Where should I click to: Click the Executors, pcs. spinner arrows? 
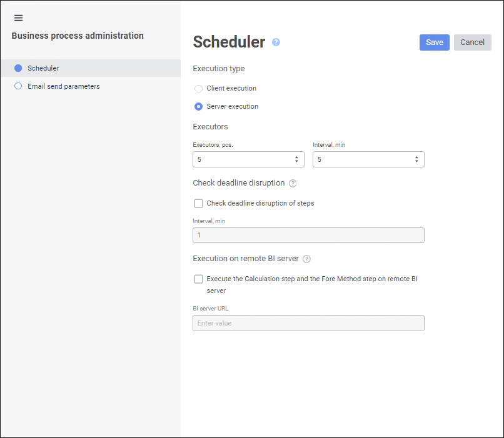click(x=296, y=159)
